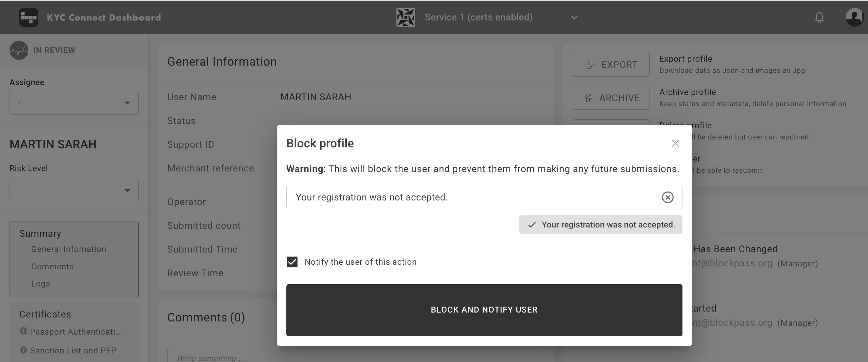This screenshot has width=868, height=362.
Task: Click the Sanction List and PEP info icon
Action: (x=23, y=350)
